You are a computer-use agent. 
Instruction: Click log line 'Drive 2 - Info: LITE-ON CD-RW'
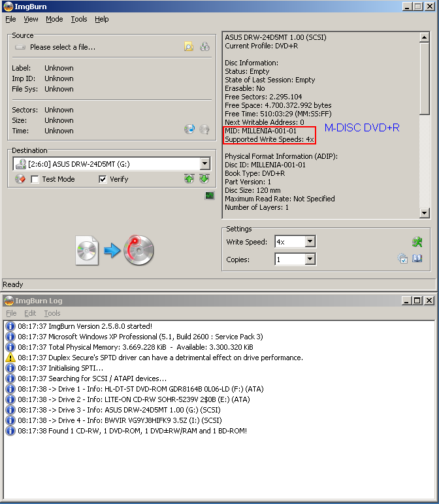coord(134,399)
